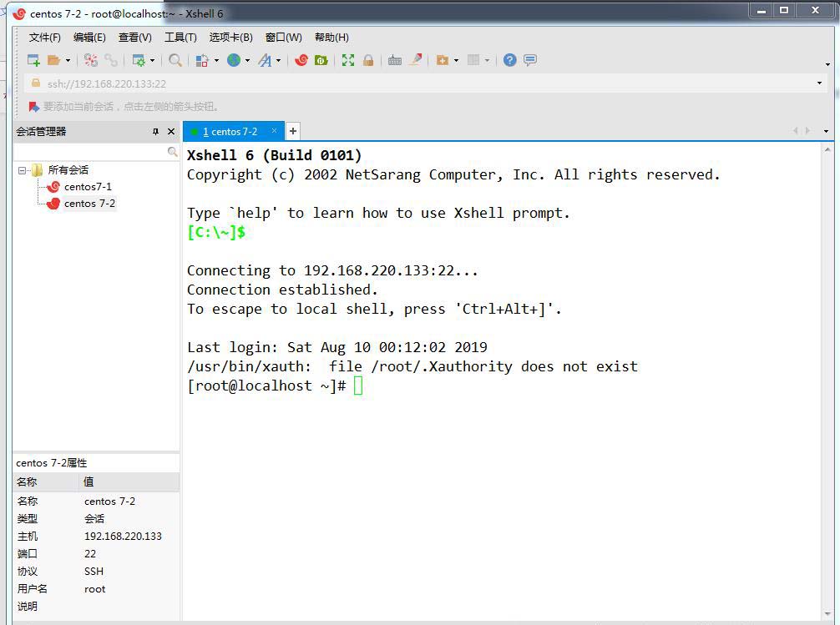Image resolution: width=840 pixels, height=625 pixels.
Task: Close the centos 7-2 tab
Action: click(x=274, y=131)
